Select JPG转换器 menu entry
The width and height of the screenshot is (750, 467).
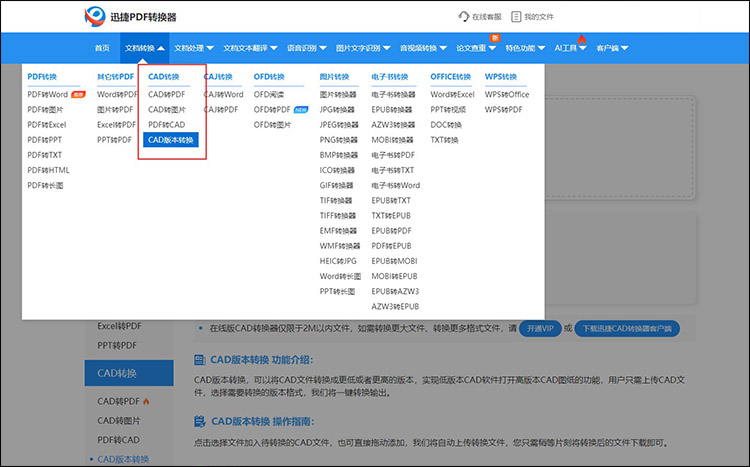337,110
